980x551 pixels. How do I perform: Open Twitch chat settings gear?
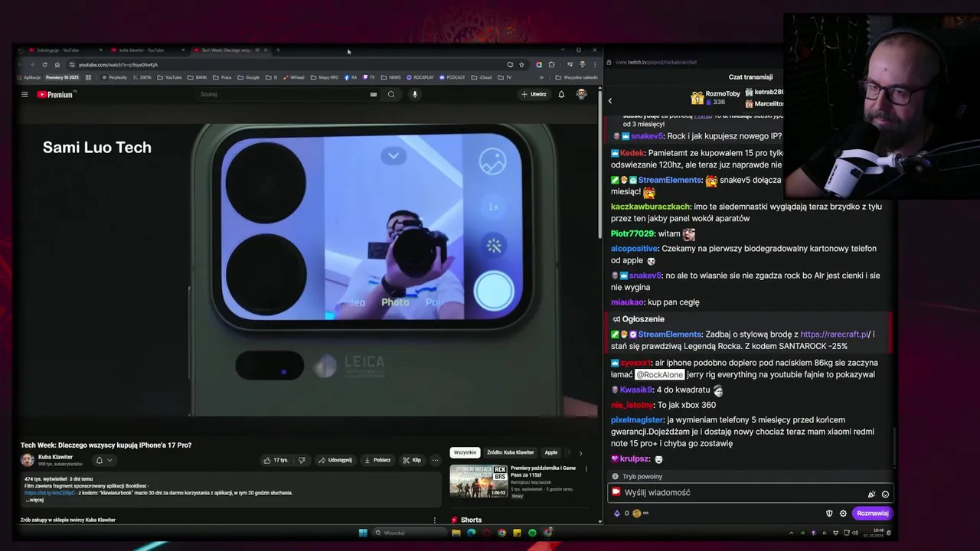pos(843,514)
